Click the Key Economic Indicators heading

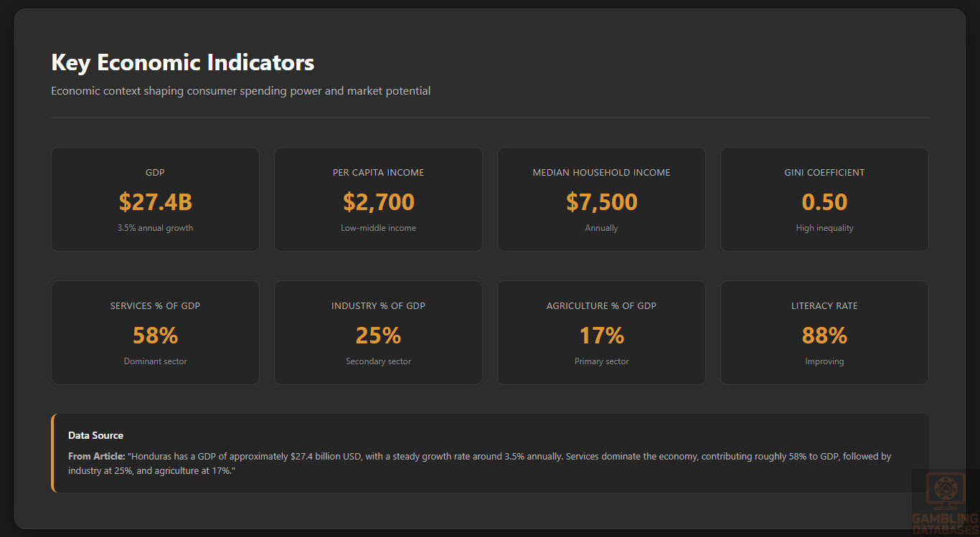pos(182,62)
